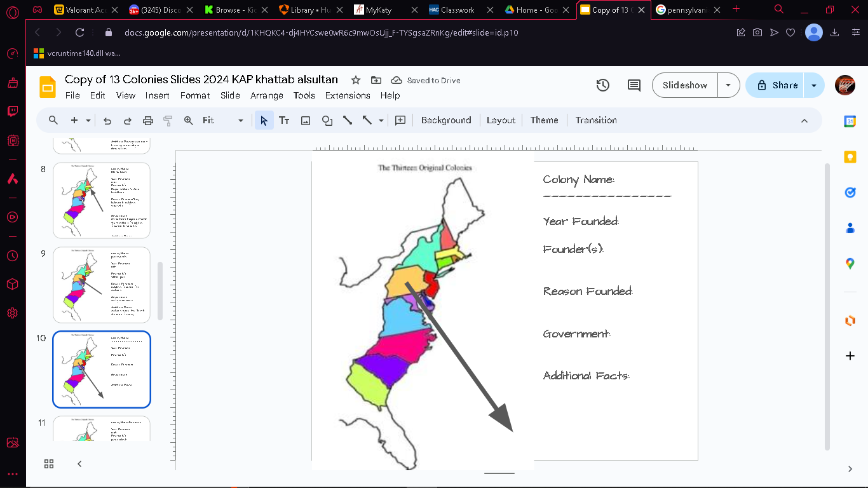The image size is (868, 488).
Task: Toggle the grid view button
Action: tap(49, 464)
